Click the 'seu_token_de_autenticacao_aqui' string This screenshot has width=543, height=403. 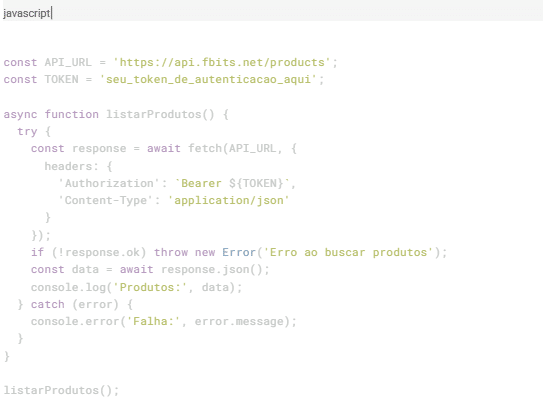click(x=208, y=80)
